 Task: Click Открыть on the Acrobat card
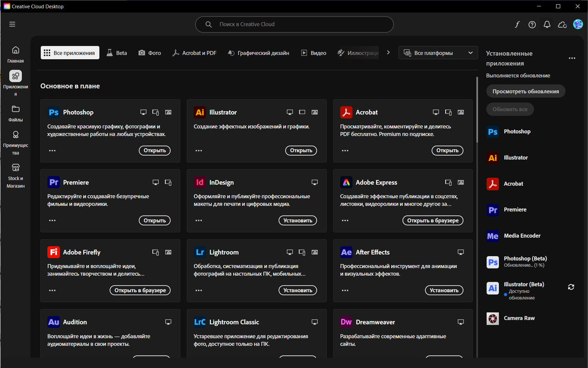447,151
